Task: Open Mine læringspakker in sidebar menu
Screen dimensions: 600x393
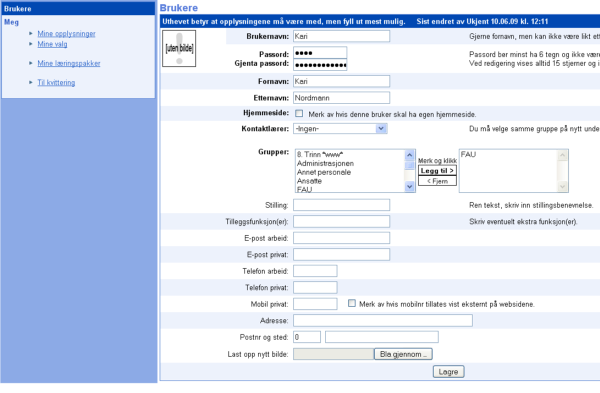Action: pyautogui.click(x=69, y=63)
